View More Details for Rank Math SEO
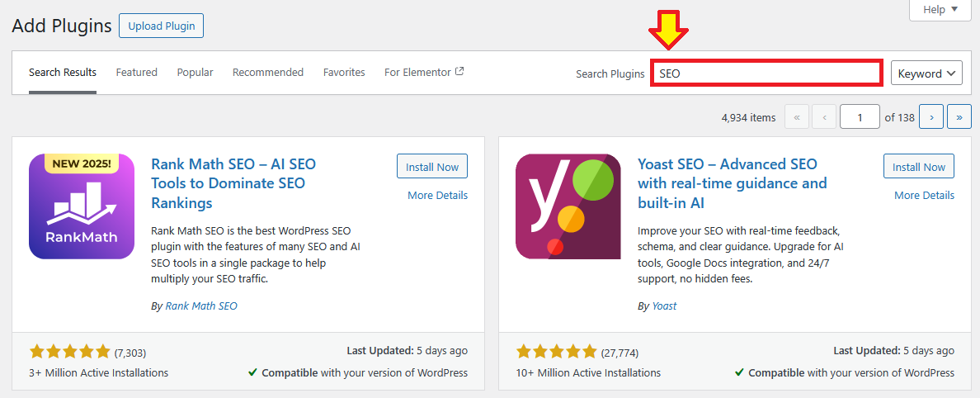The image size is (980, 398). point(437,196)
